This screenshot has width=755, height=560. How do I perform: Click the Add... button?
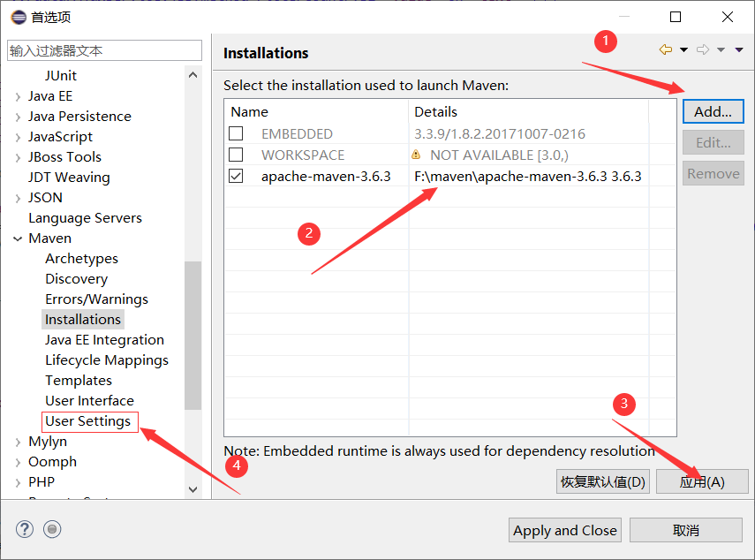713,111
